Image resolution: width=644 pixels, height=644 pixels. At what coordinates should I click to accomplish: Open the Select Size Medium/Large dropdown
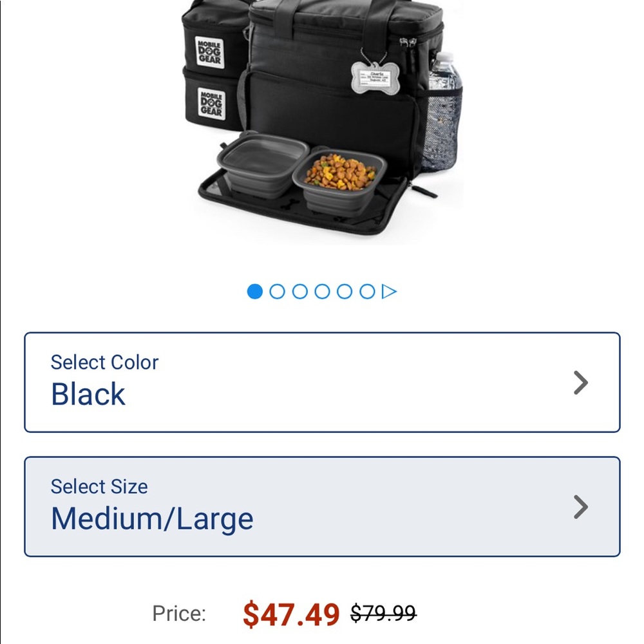pos(322,506)
